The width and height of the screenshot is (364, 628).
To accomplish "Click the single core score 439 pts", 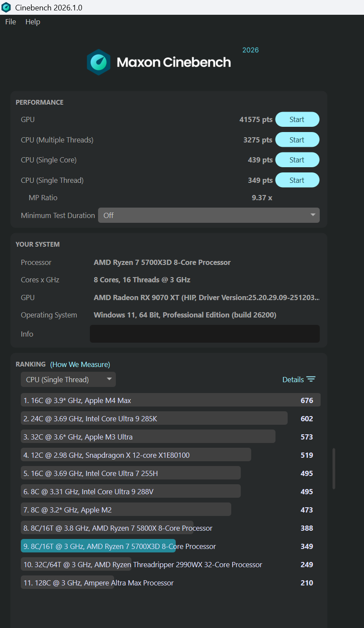I will 260,160.
